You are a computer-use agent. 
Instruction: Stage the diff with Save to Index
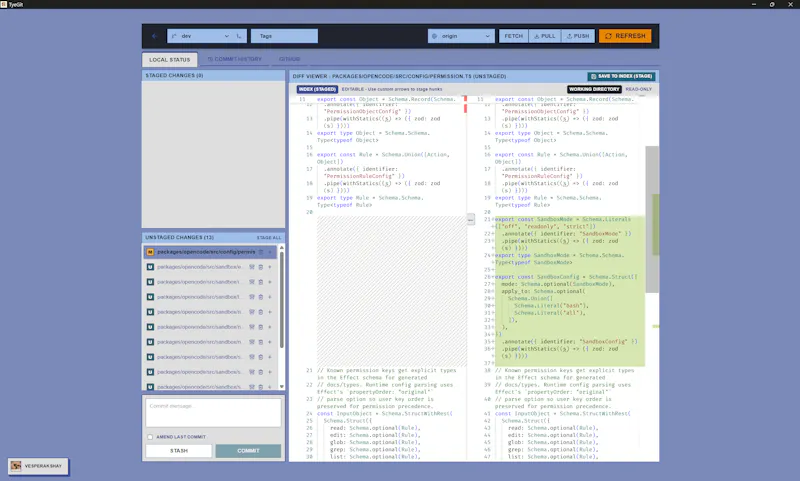tap(621, 77)
